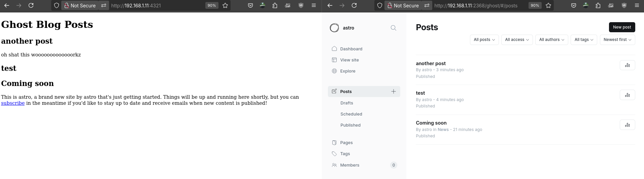Click 'By astro - 4 minutes ago' text

440,100
